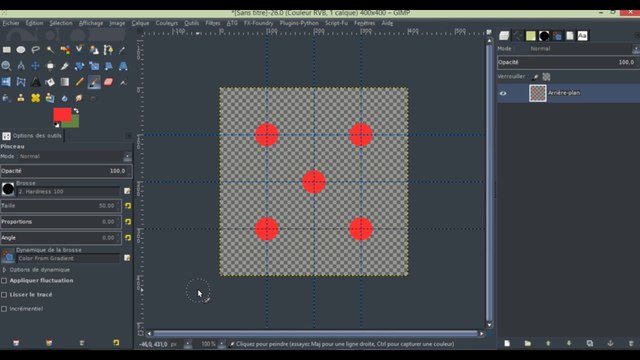The image size is (640, 360).
Task: Click the red foreground color swatch
Action: [x=61, y=114]
